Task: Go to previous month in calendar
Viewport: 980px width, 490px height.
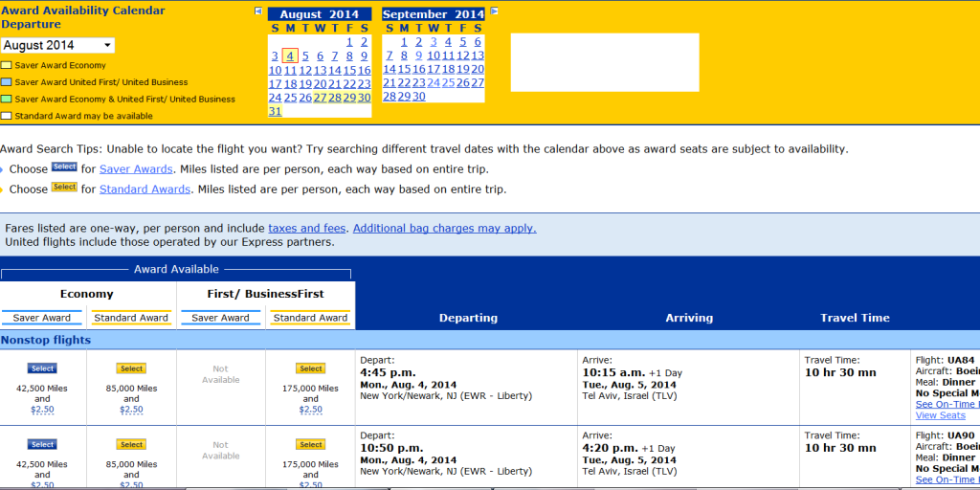Action: click(258, 11)
